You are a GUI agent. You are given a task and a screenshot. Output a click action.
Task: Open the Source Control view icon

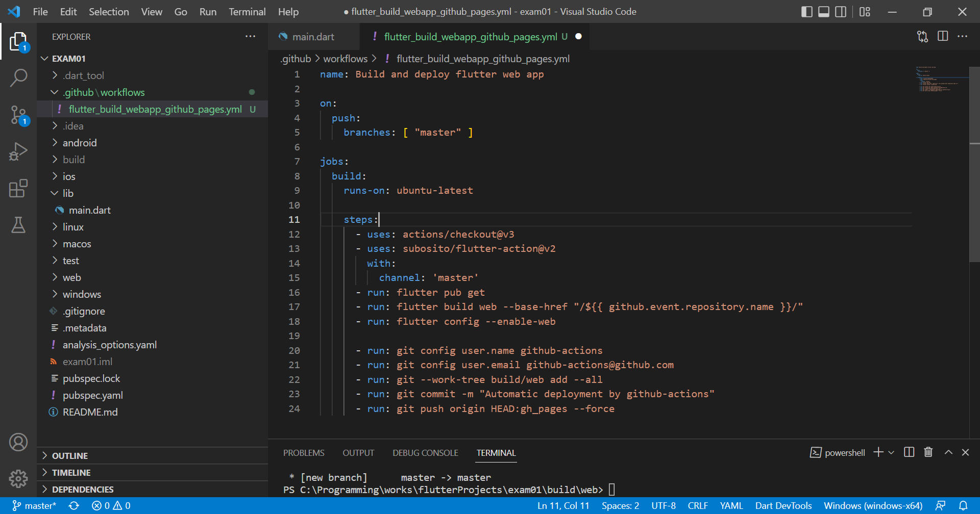pyautogui.click(x=18, y=115)
